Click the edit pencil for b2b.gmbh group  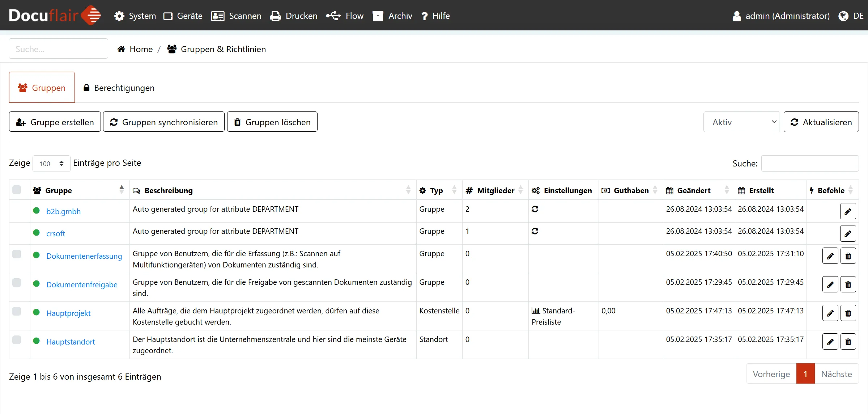848,212
